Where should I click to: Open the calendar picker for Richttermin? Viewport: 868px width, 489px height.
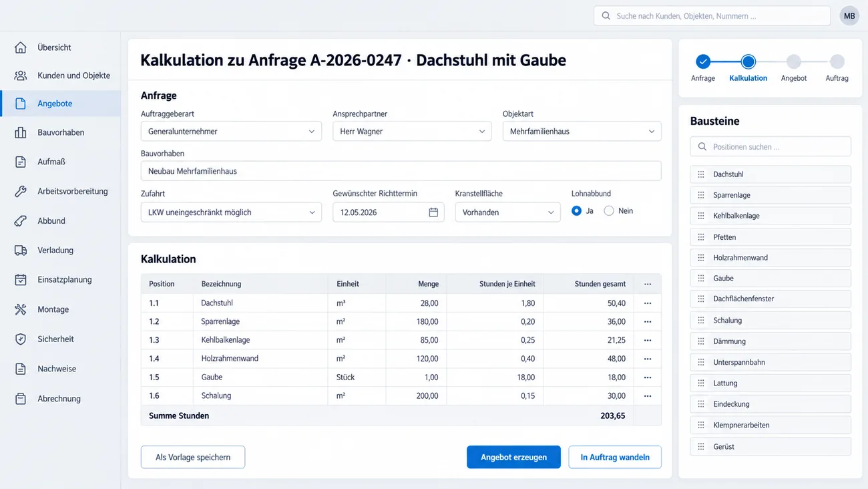433,212
